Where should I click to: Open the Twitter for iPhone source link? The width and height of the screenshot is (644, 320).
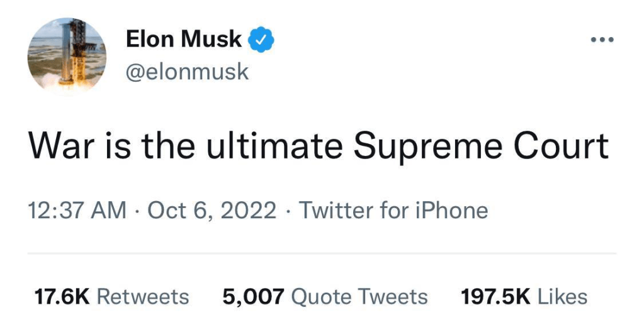[393, 211]
